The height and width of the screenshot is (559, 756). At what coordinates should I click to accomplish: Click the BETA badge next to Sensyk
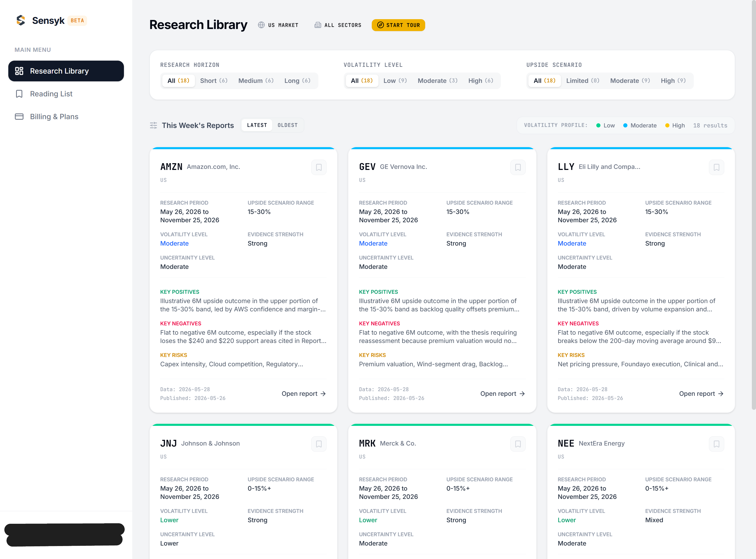[x=77, y=21]
